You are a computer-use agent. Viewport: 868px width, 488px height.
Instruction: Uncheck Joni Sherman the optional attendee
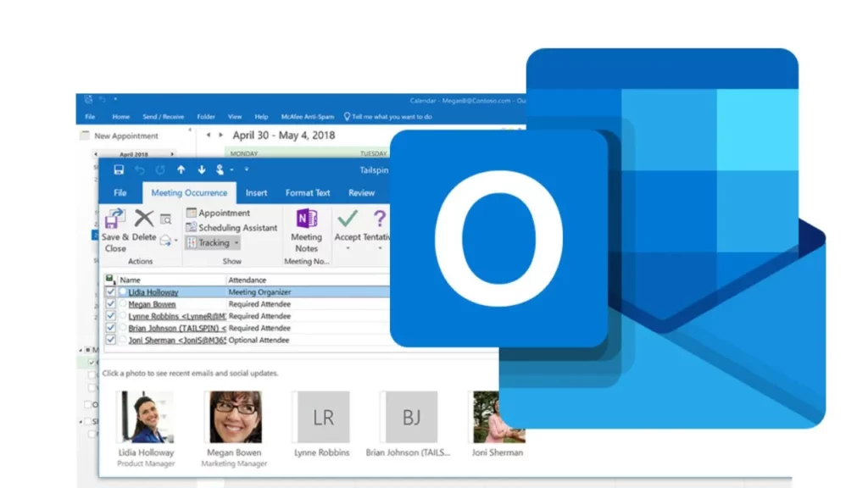coord(111,340)
